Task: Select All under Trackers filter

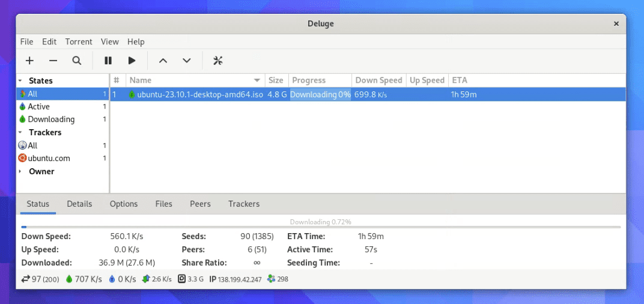Action: coord(62,145)
